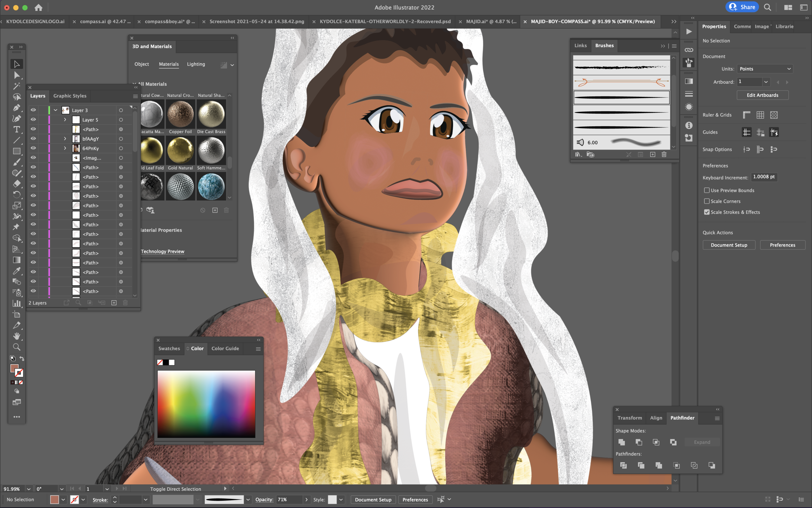Click the Share button
The image size is (812, 508).
(742, 7)
